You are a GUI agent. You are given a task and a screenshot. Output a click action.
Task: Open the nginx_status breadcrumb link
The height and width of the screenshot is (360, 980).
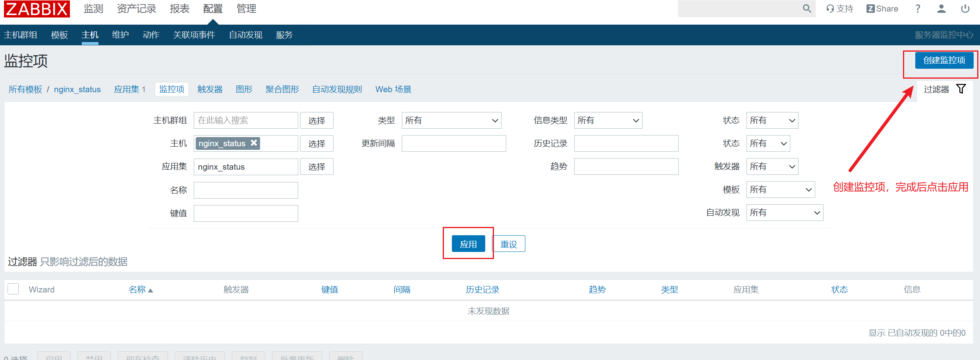click(x=77, y=89)
